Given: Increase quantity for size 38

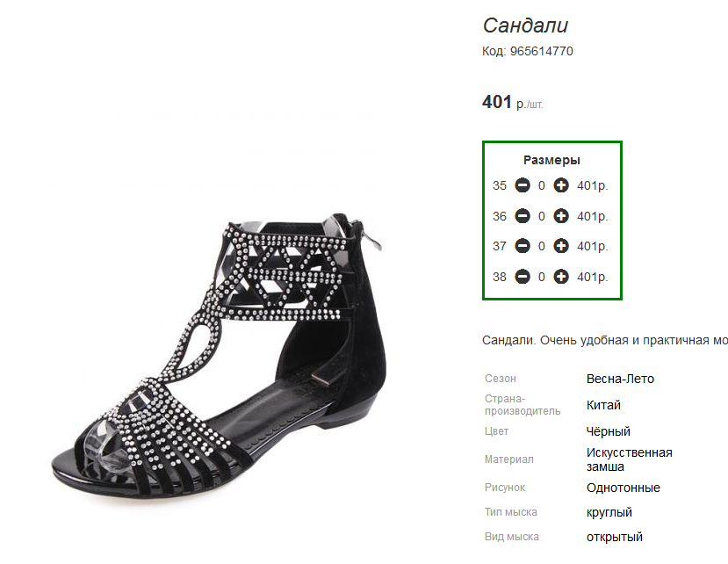Looking at the screenshot, I should click(x=561, y=277).
